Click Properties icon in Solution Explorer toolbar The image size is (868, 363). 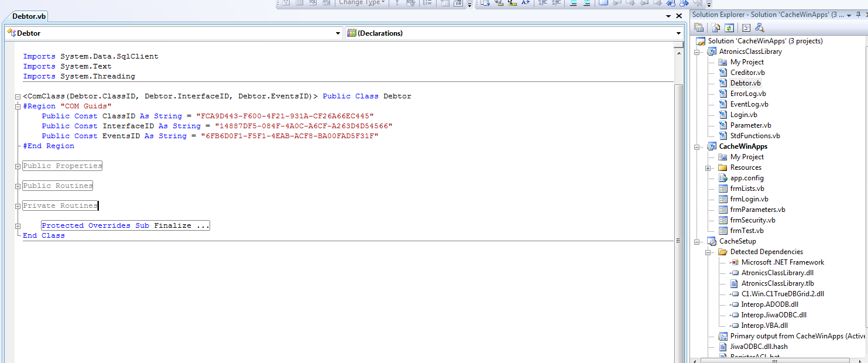point(699,28)
